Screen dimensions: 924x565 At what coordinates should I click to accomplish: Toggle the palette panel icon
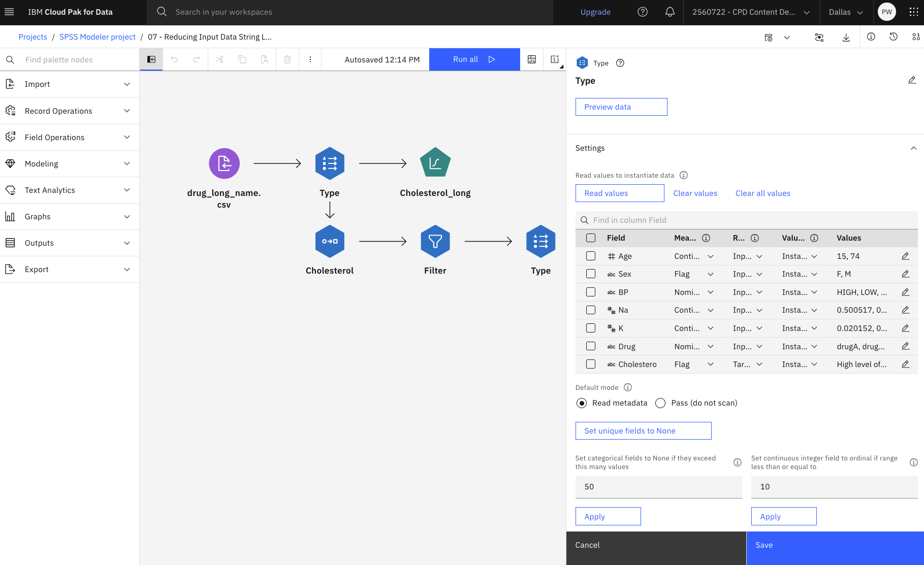[x=151, y=59]
